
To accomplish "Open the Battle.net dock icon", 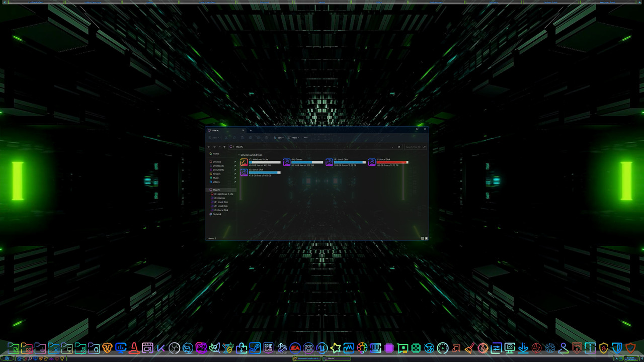I will point(282,347).
